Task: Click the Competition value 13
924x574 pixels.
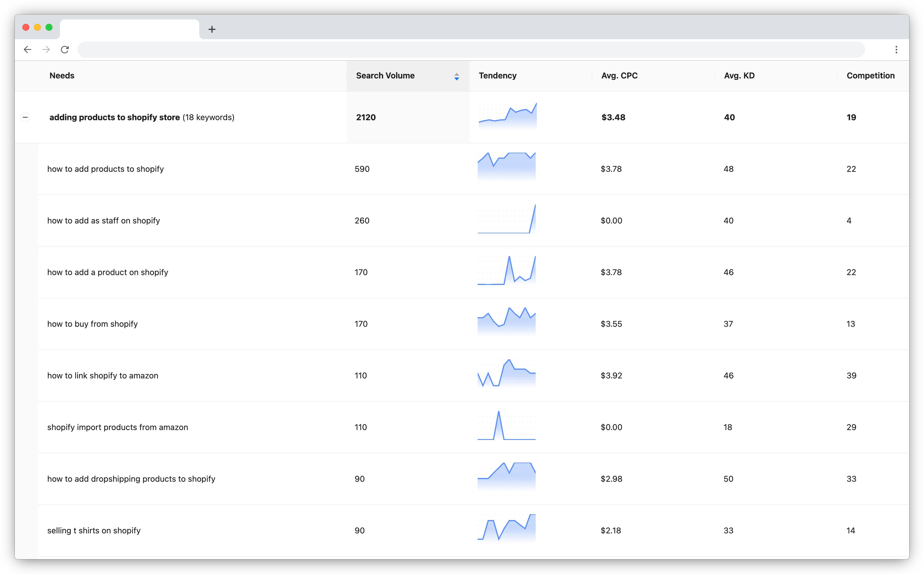Action: [x=850, y=324]
